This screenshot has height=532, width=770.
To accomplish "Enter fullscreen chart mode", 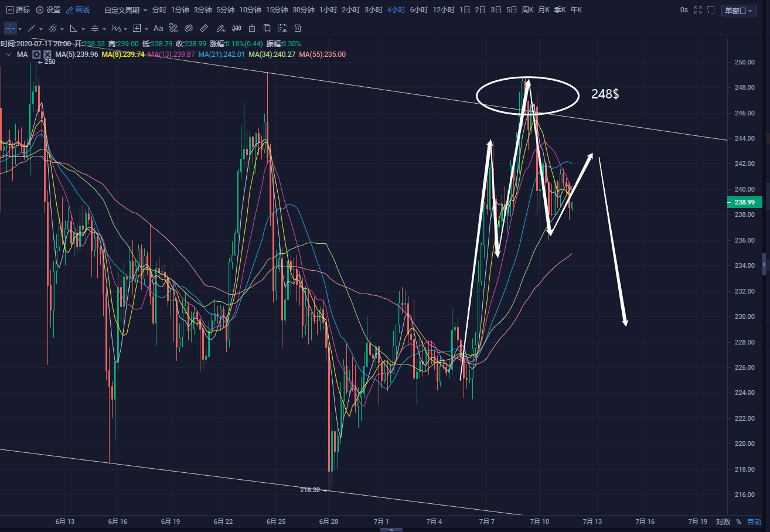I will pyautogui.click(x=697, y=10).
